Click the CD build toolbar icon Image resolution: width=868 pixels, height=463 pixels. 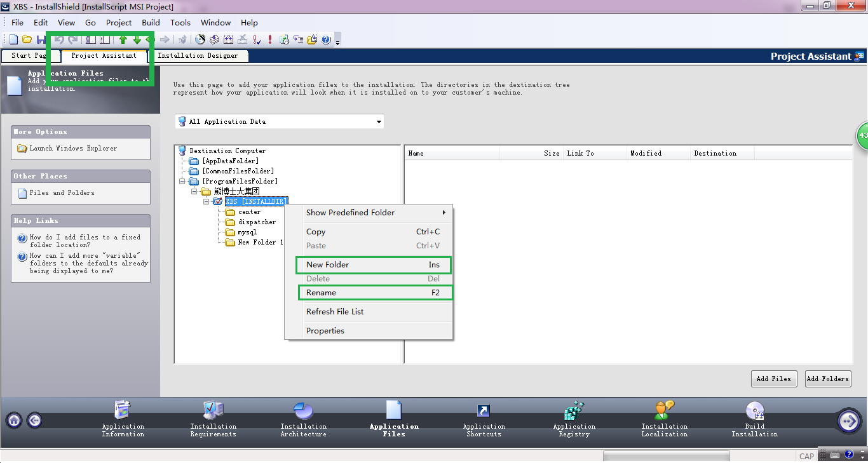tap(200, 39)
